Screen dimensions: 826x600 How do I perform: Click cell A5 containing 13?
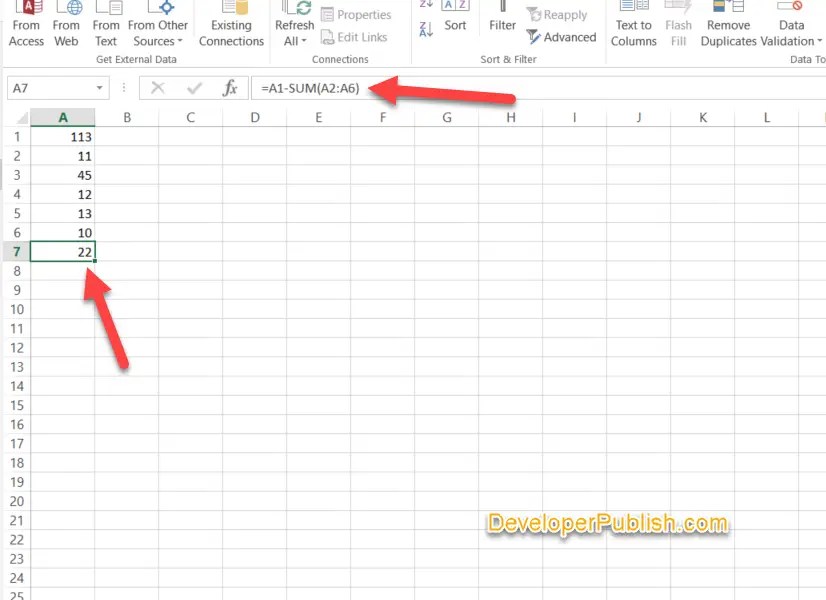tap(63, 213)
